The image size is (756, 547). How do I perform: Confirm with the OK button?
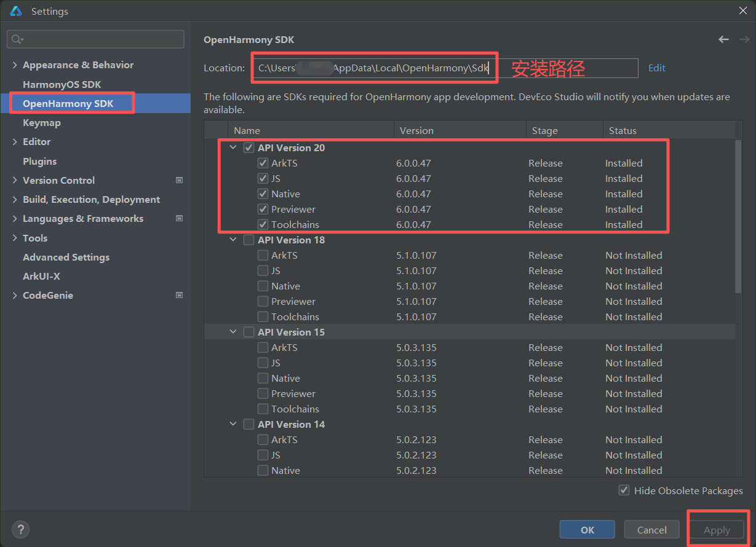[x=587, y=530]
